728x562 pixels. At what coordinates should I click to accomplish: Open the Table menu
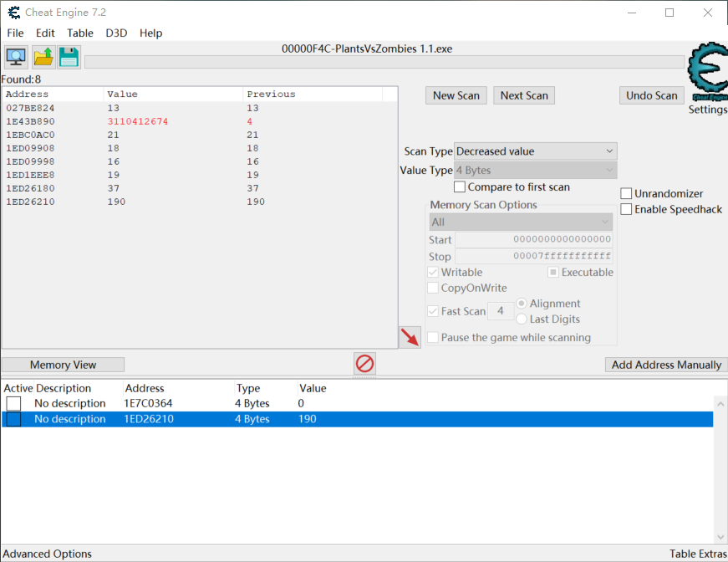click(80, 33)
